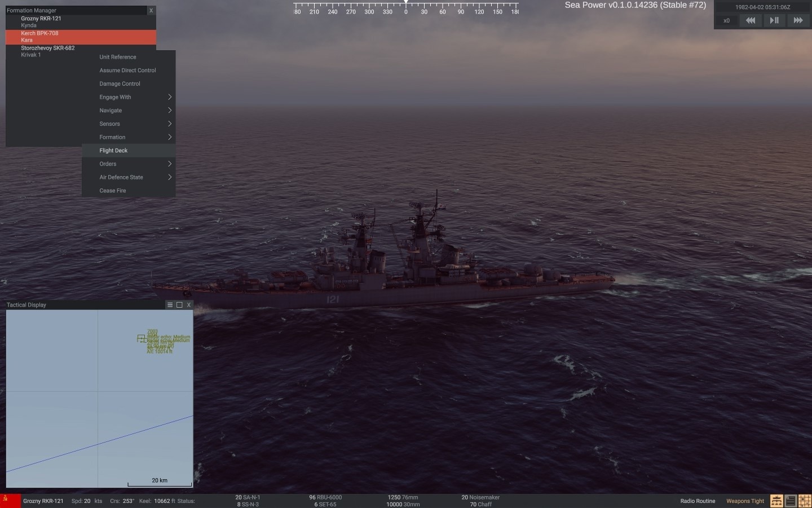Open the Tactical Display hamburger menu
The width and height of the screenshot is (812, 508).
coord(170,305)
